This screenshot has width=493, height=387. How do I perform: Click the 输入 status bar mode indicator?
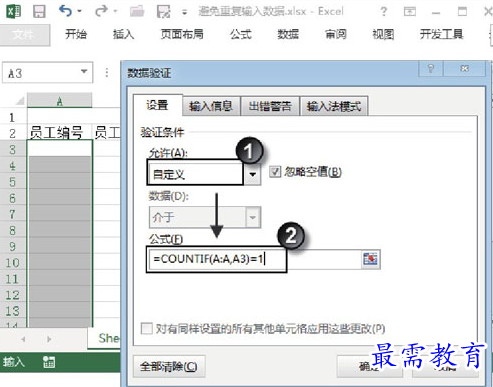(x=13, y=362)
